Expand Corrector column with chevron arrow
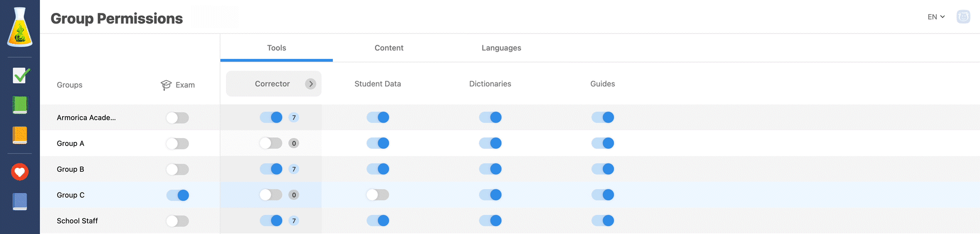Screen dimensions: 980x234 click(310, 84)
